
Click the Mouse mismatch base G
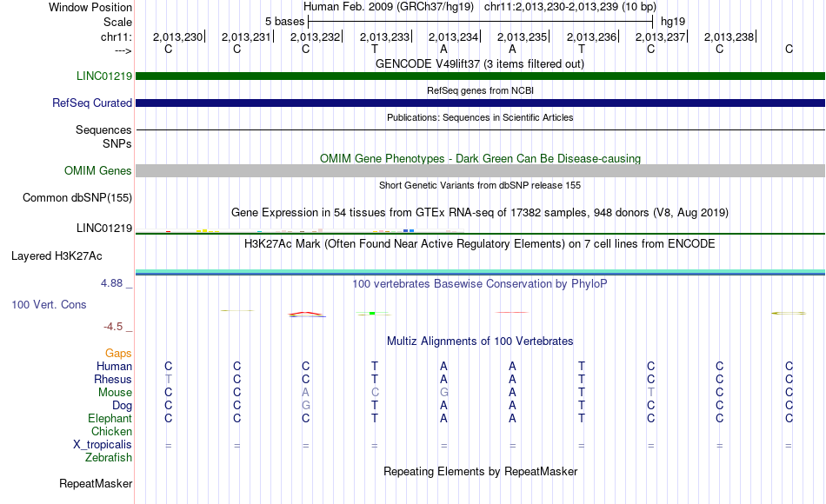point(444,393)
